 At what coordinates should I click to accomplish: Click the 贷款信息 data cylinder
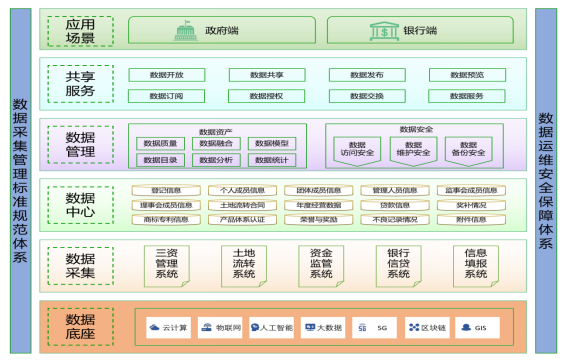tap(395, 205)
